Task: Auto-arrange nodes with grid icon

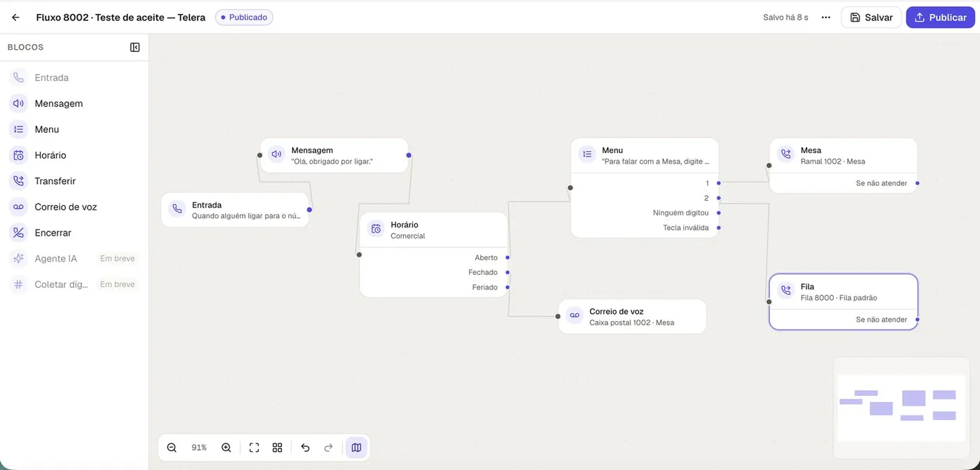Action: point(277,448)
